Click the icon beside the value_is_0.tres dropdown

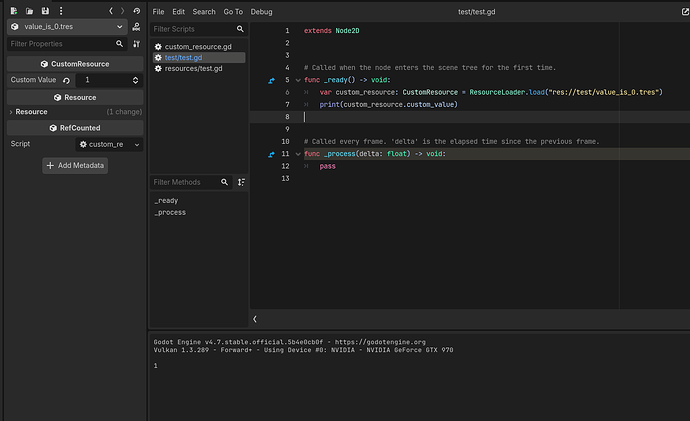click(136, 27)
